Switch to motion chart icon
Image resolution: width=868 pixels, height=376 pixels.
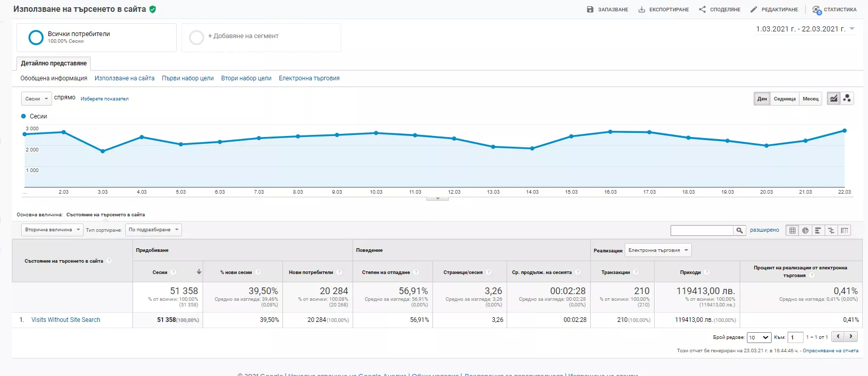point(847,98)
